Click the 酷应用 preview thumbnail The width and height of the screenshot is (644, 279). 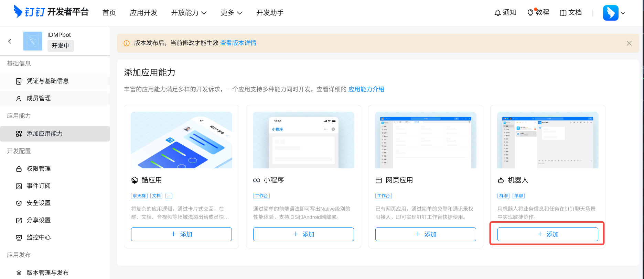point(181,140)
